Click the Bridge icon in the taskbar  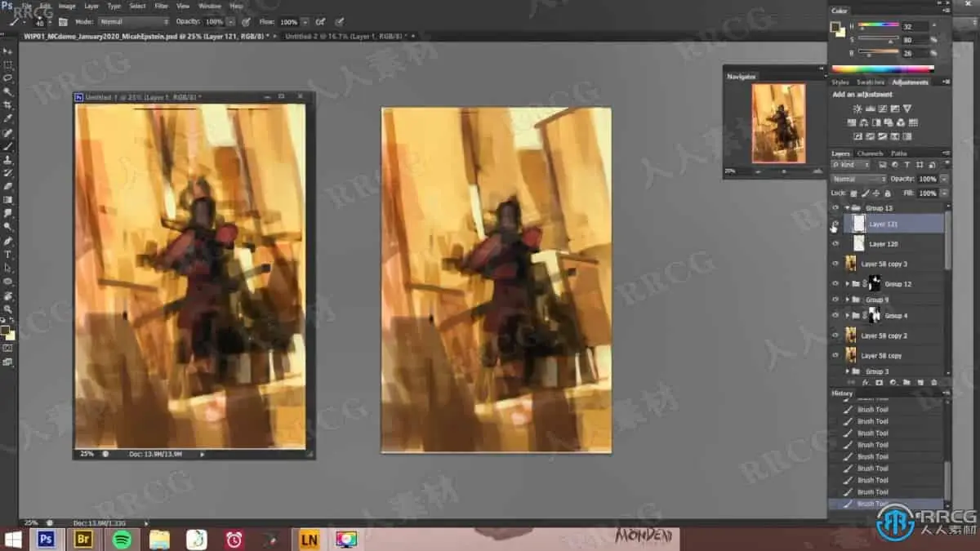click(x=82, y=539)
